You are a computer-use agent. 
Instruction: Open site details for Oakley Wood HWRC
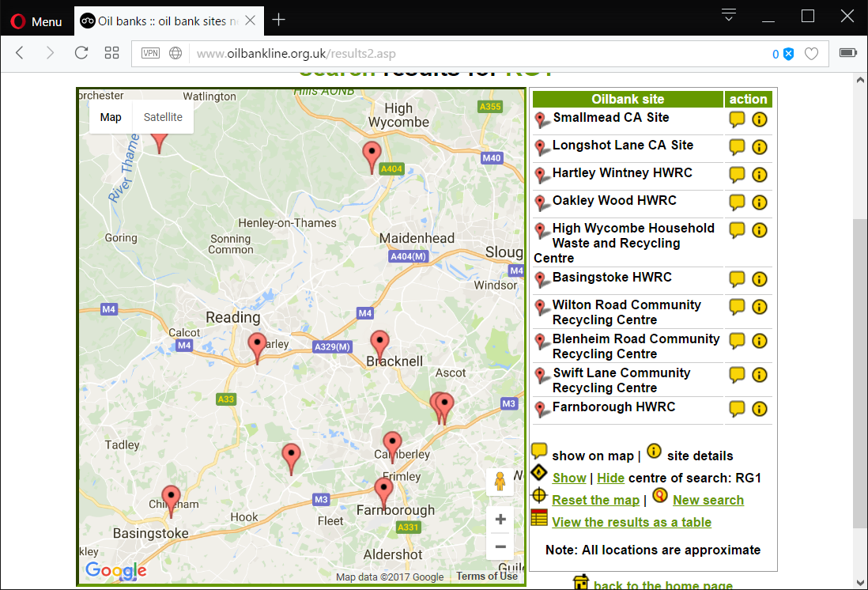pyautogui.click(x=760, y=202)
